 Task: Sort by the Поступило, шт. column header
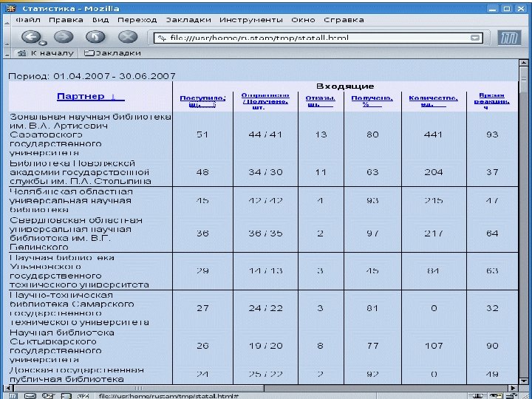click(x=202, y=101)
